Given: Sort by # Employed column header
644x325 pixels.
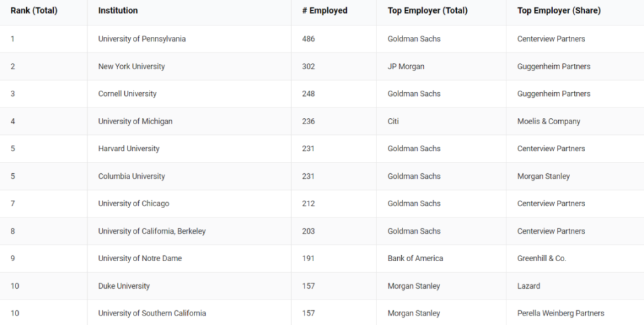Looking at the screenshot, I should click(x=325, y=11).
